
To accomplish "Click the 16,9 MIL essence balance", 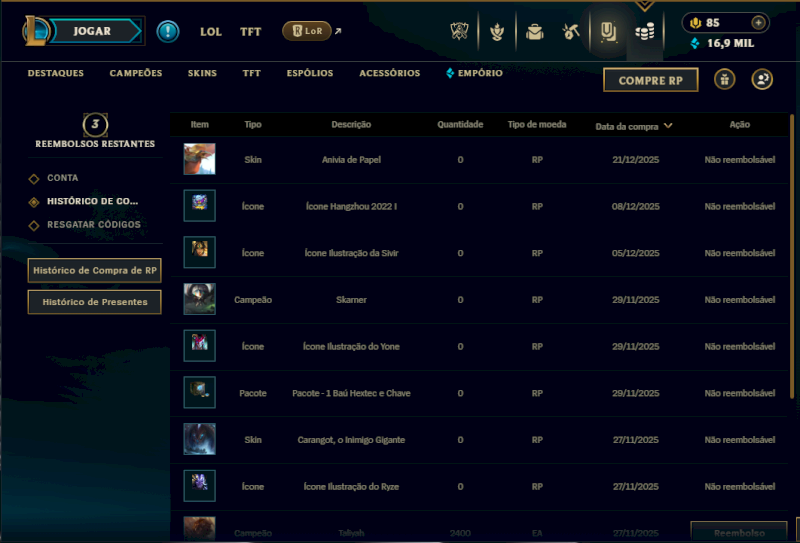I will click(730, 43).
